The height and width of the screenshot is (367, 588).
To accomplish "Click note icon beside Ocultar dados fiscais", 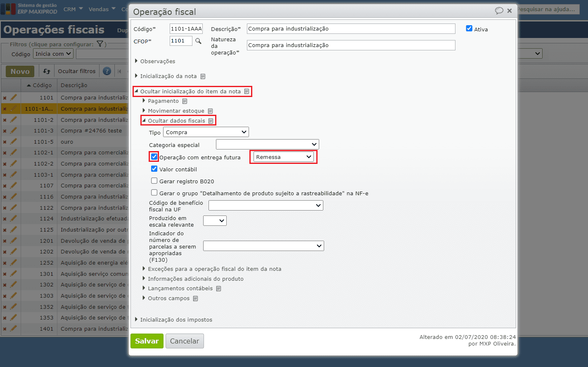I will pos(211,121).
